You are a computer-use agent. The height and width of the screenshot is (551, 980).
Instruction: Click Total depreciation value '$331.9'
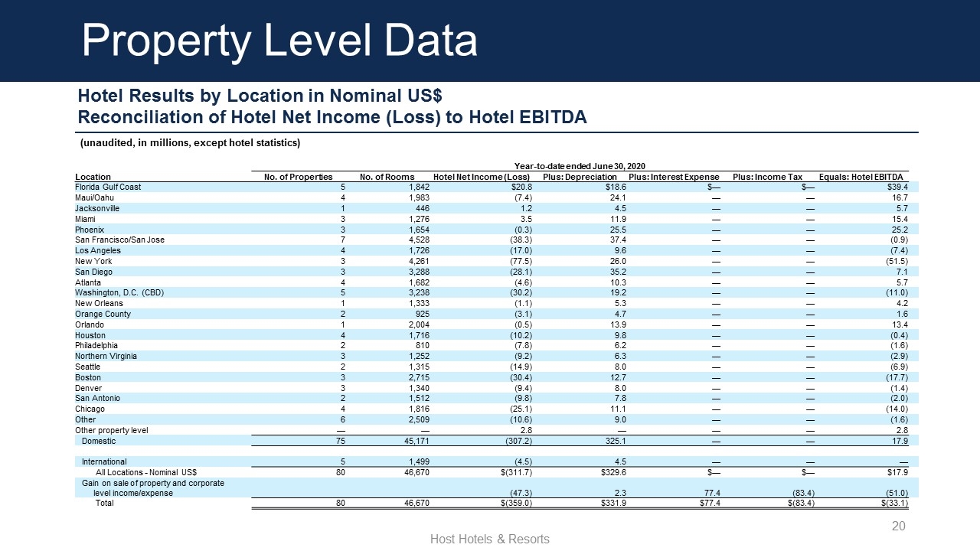613,504
